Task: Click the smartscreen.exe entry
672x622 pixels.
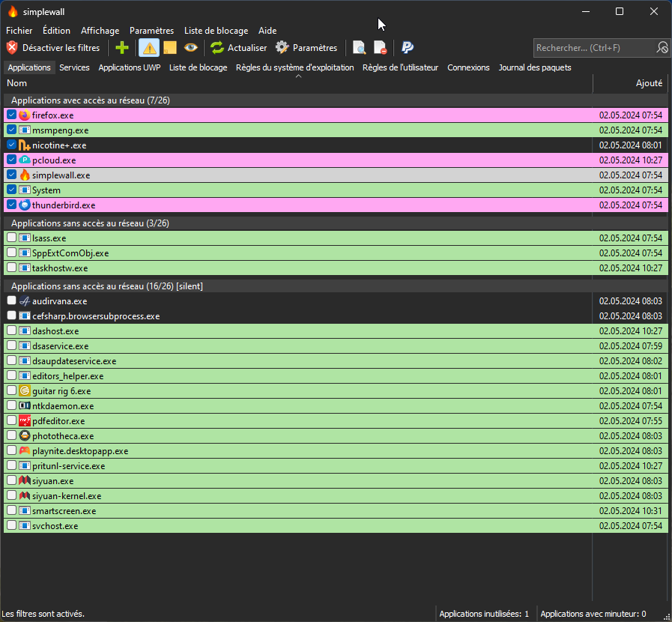Action: 336,511
